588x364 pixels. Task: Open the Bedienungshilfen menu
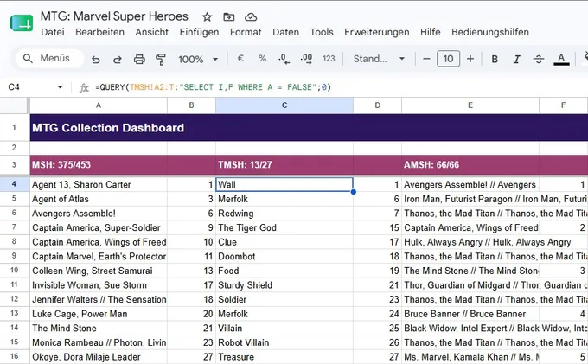point(490,32)
